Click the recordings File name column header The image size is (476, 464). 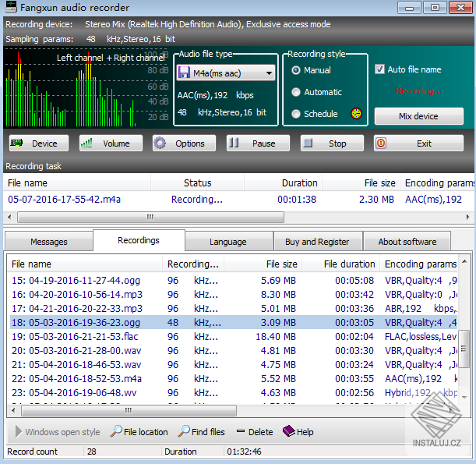click(x=85, y=264)
